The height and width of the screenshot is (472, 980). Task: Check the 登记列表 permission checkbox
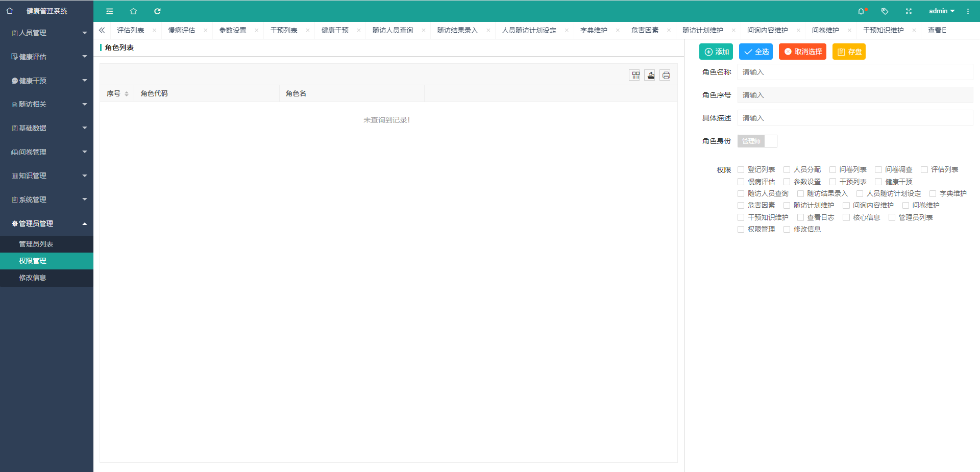pyautogui.click(x=741, y=170)
